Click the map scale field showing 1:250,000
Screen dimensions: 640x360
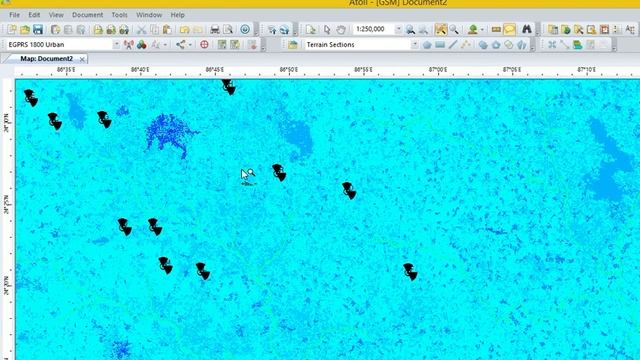(x=373, y=29)
